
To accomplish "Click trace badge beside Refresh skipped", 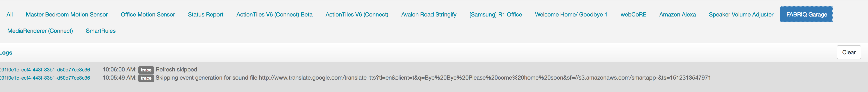I will (x=146, y=70).
